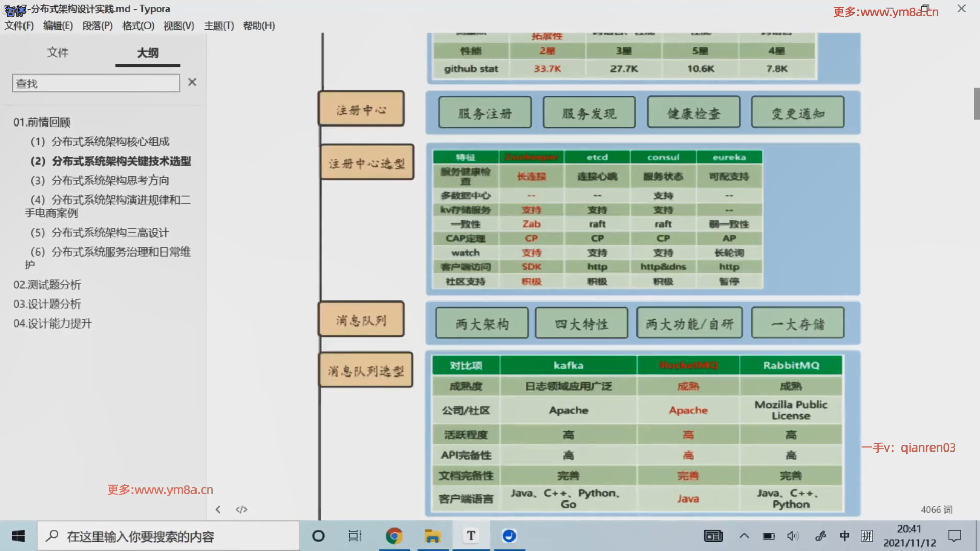Click the Typora taskbar icon
This screenshot has width=980, height=551.
tap(471, 536)
